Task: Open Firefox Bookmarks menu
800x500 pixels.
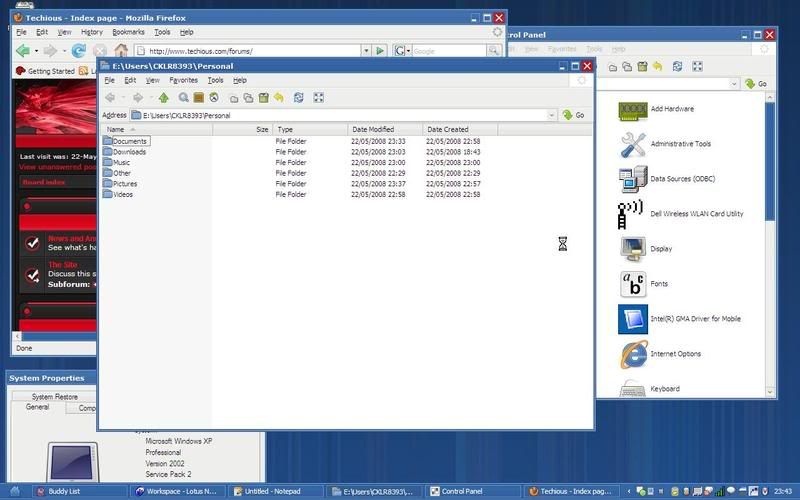Action: coord(128,32)
